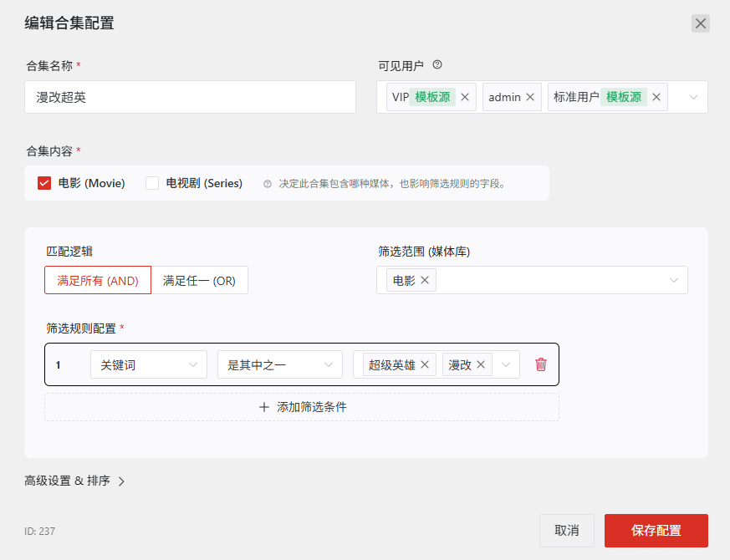Click the help icon beside 可见用户
This screenshot has height=560, width=730.
tap(436, 65)
